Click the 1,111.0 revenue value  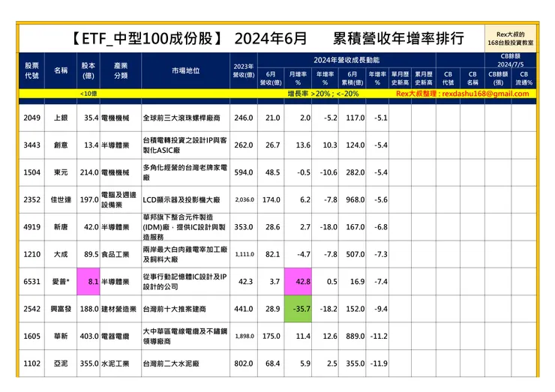244,254
